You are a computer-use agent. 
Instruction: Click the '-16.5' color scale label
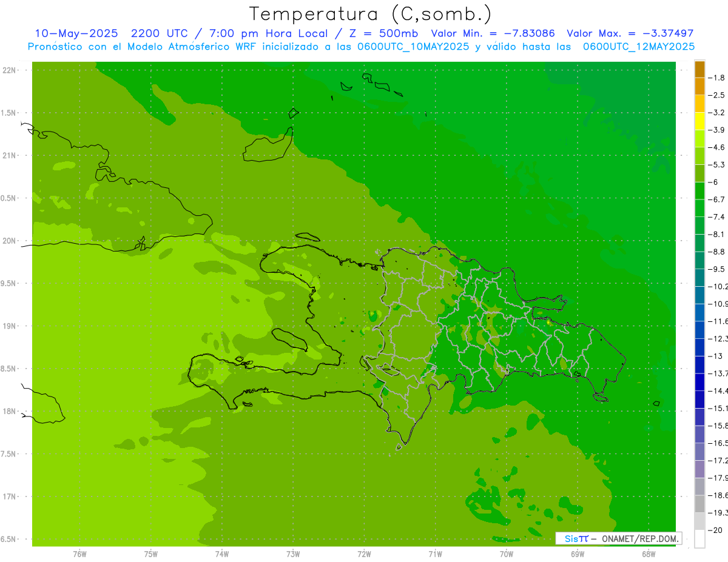tap(718, 443)
